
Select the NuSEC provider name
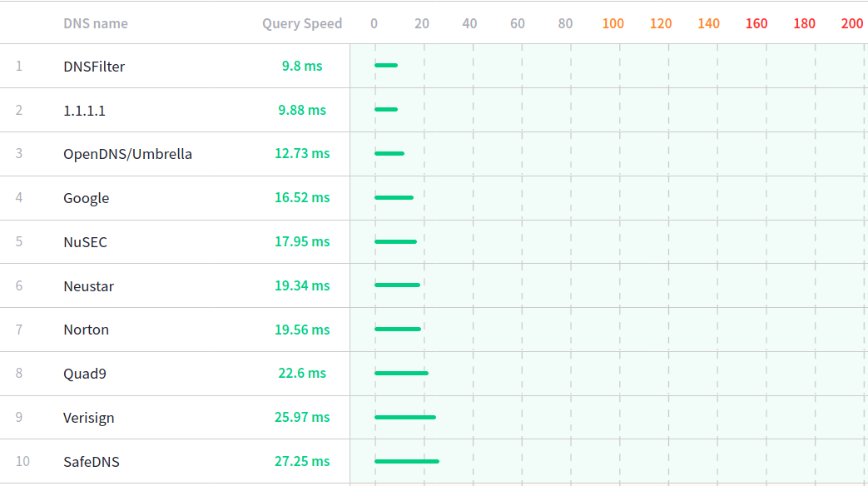85,242
